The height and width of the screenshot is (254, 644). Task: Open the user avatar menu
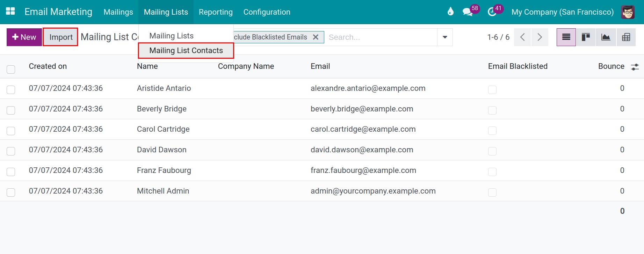628,12
